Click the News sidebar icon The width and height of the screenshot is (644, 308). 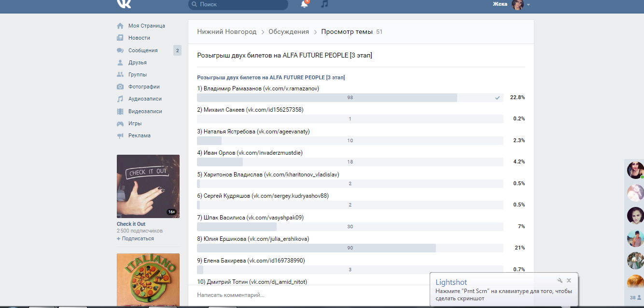[120, 38]
